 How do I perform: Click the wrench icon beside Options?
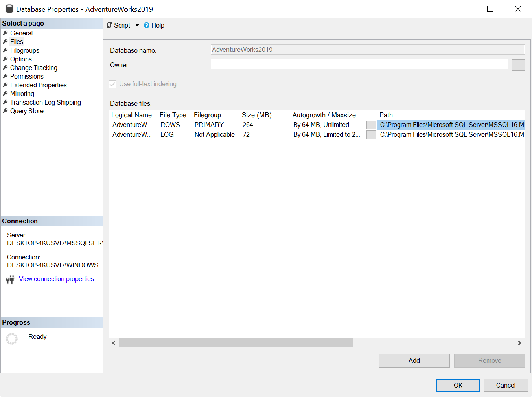pyautogui.click(x=6, y=59)
